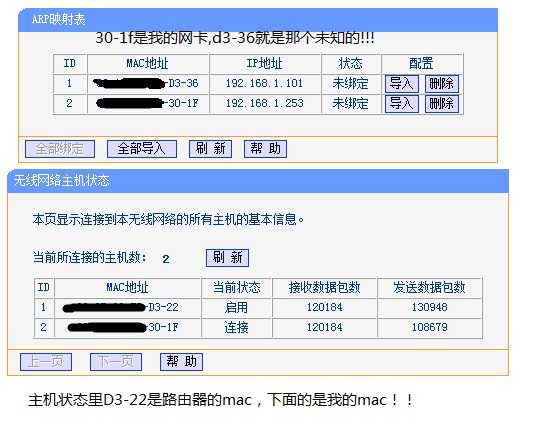Click 启用 status cell
Viewport: 534px width, 428px height.
click(x=236, y=307)
